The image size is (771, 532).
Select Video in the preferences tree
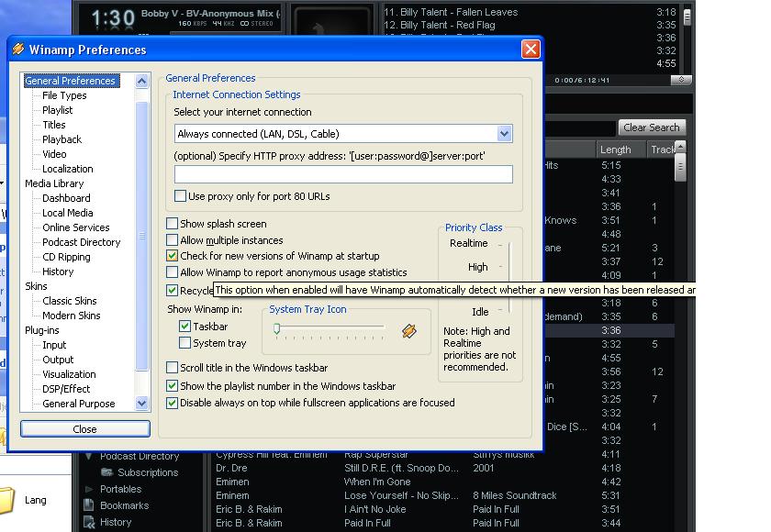[x=54, y=154]
